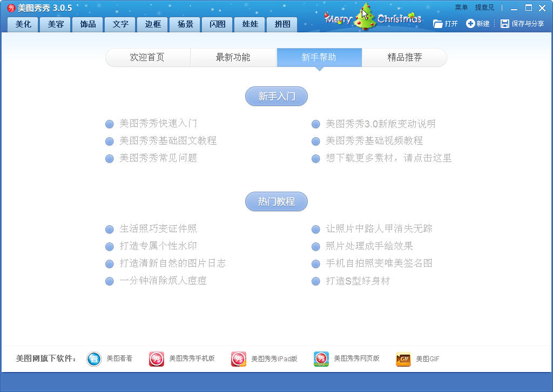The width and height of the screenshot is (553, 392).
Task: Click the 打开 button text
Action: (x=451, y=24)
